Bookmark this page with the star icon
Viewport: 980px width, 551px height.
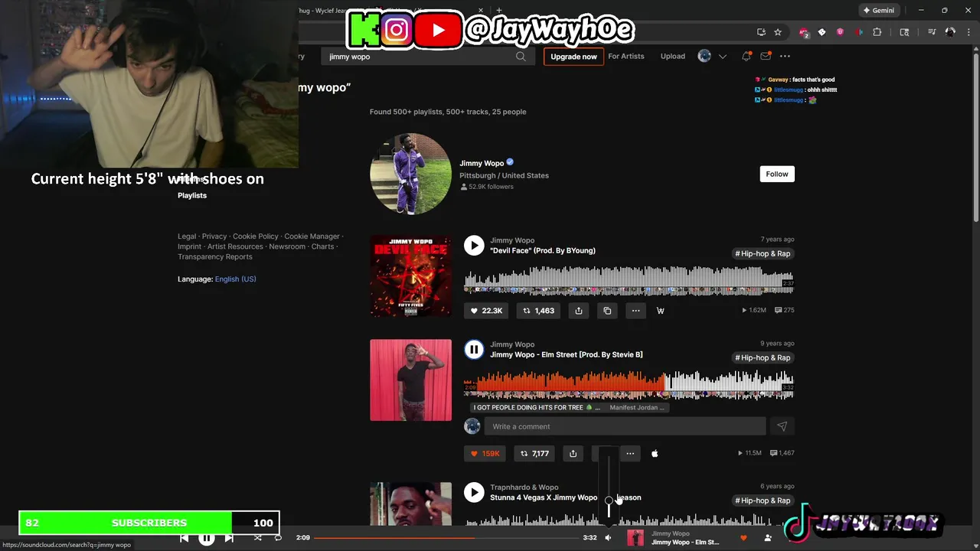pos(778,32)
